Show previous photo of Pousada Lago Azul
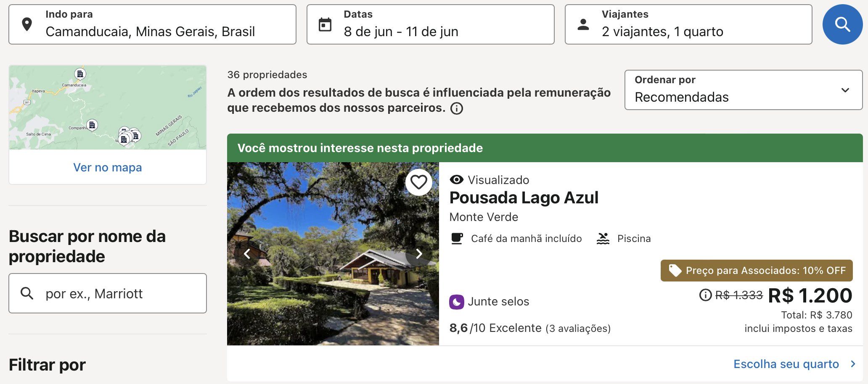The image size is (868, 384). point(247,254)
